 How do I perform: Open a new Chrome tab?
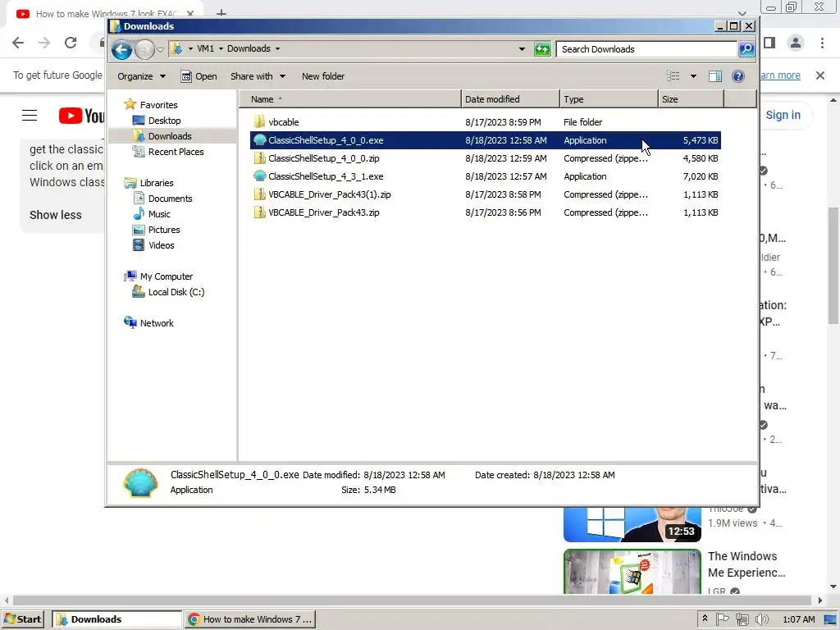click(221, 12)
